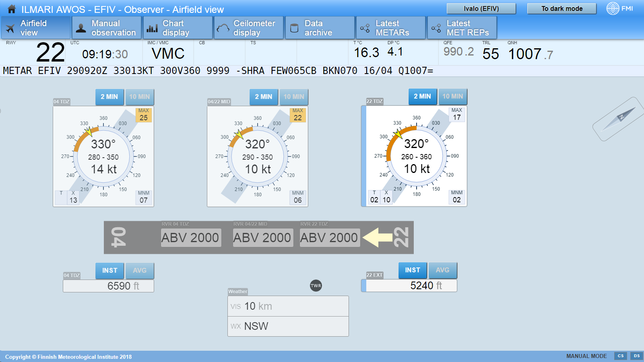Click the 04 TDZ cloud height field

108,286
